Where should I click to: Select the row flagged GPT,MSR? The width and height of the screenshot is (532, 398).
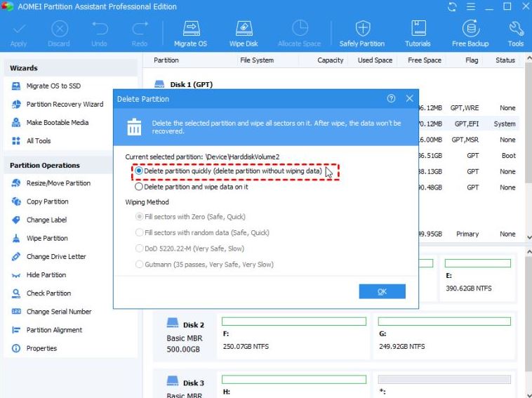pyautogui.click(x=469, y=140)
